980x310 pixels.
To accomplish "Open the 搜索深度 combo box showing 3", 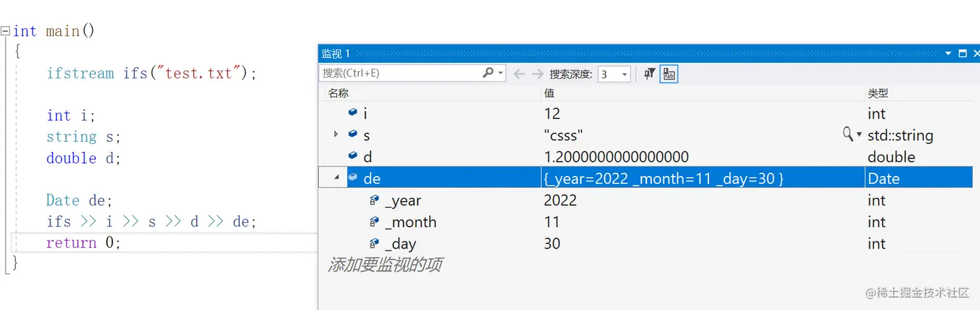I will [x=613, y=74].
